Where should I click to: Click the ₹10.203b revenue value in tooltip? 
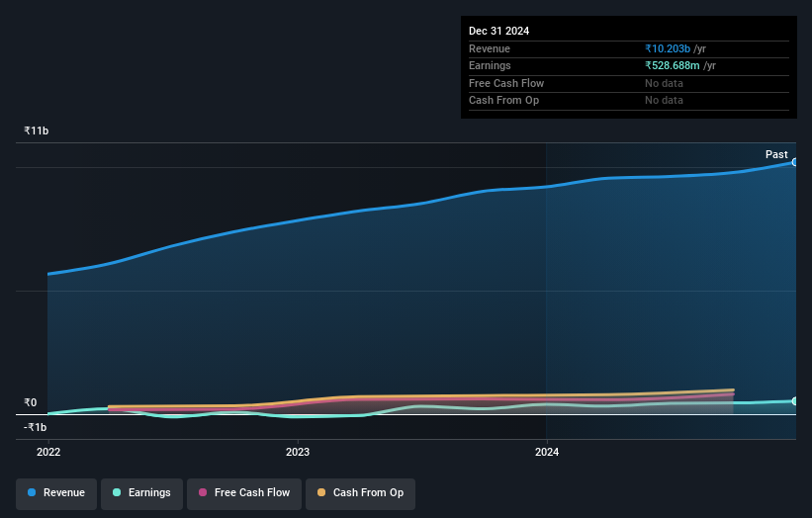pyautogui.click(x=668, y=48)
